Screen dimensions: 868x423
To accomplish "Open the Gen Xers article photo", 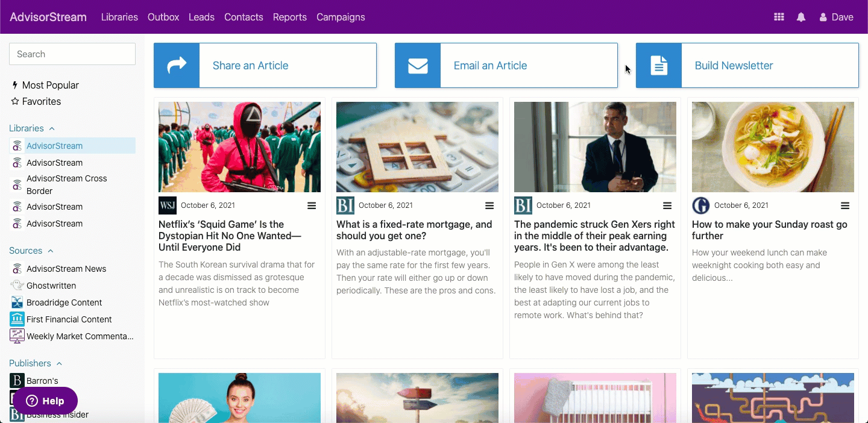I will (595, 147).
